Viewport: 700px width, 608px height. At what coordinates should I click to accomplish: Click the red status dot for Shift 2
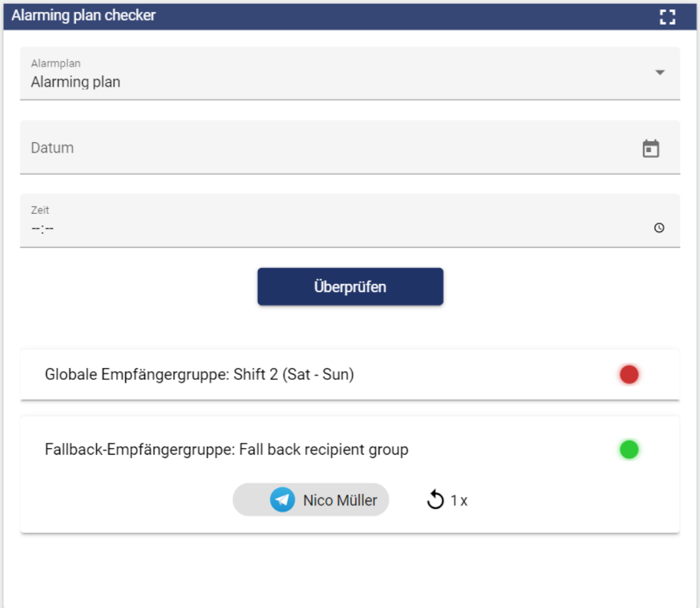click(x=629, y=375)
